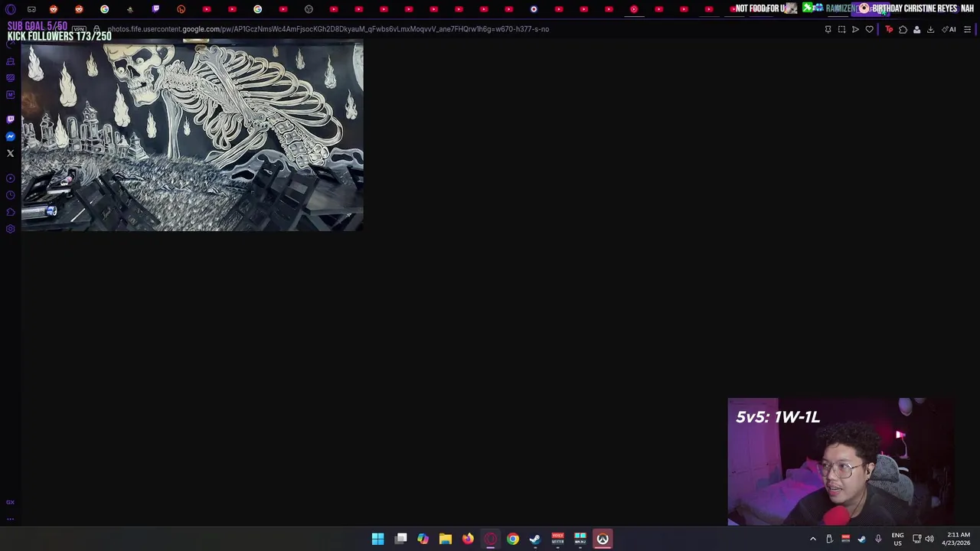
Task: Open Overwatch from the taskbar
Action: click(x=603, y=539)
